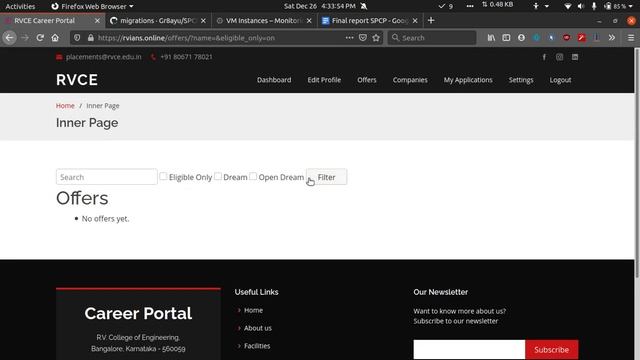Close the migrations GitHub tab
The image size is (640, 360).
click(x=203, y=20)
